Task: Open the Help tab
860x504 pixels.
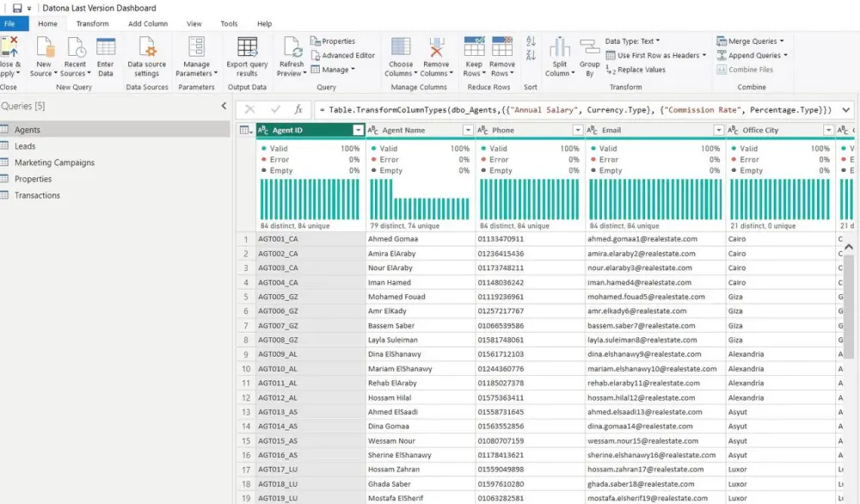Action: click(x=264, y=23)
